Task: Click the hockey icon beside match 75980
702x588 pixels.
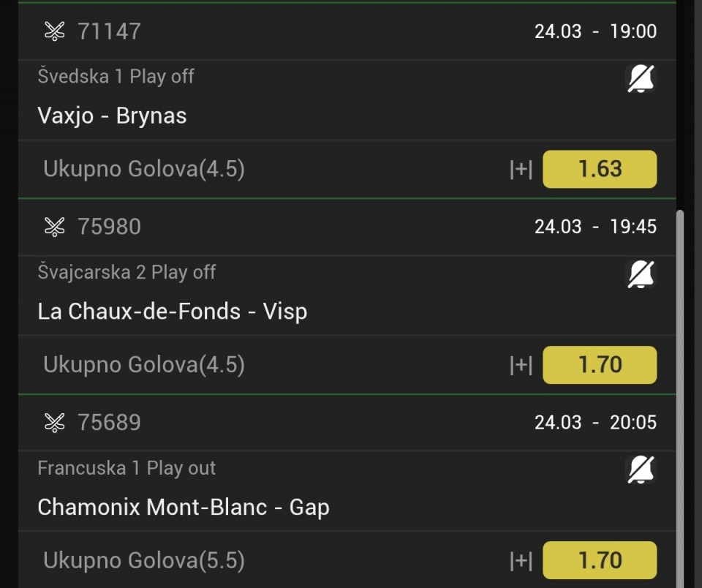Action: (x=55, y=227)
